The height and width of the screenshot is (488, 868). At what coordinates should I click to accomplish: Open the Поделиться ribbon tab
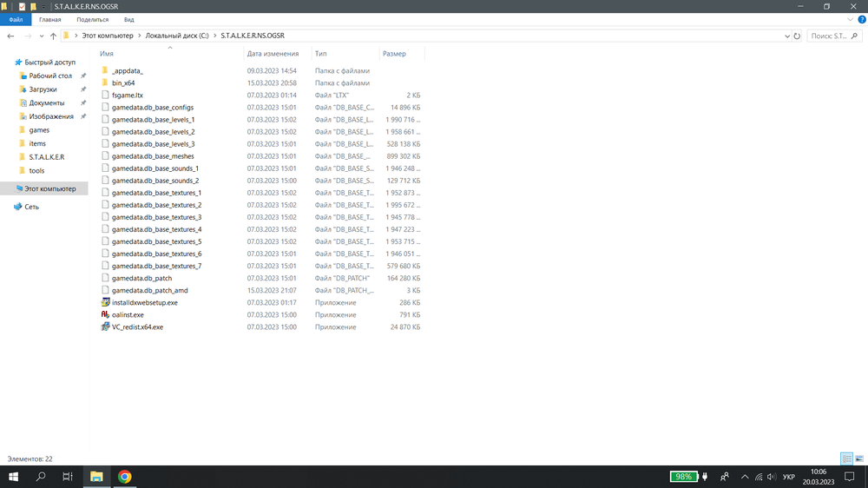coord(93,19)
